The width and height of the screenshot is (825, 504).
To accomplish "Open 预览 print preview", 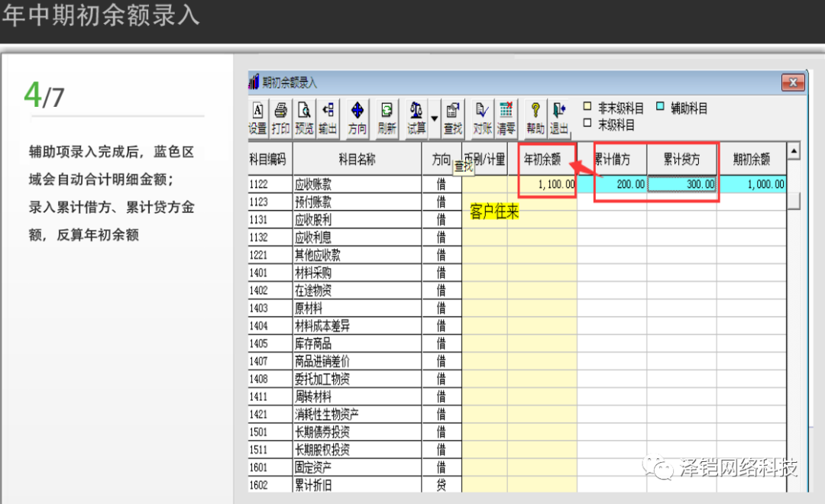I will [x=304, y=118].
